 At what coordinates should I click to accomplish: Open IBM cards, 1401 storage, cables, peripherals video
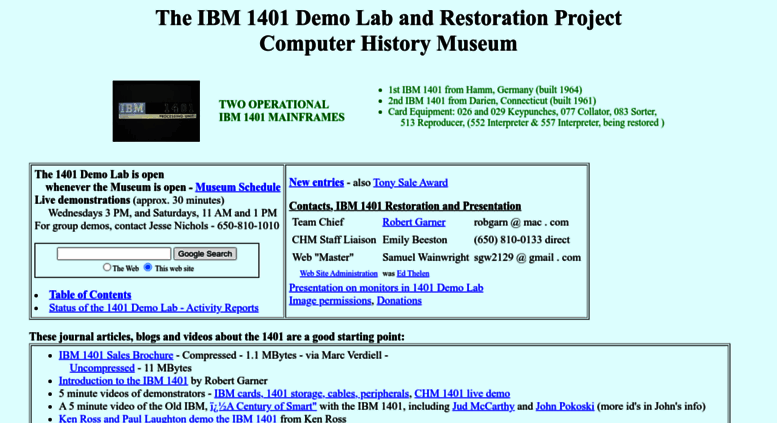[x=312, y=394]
